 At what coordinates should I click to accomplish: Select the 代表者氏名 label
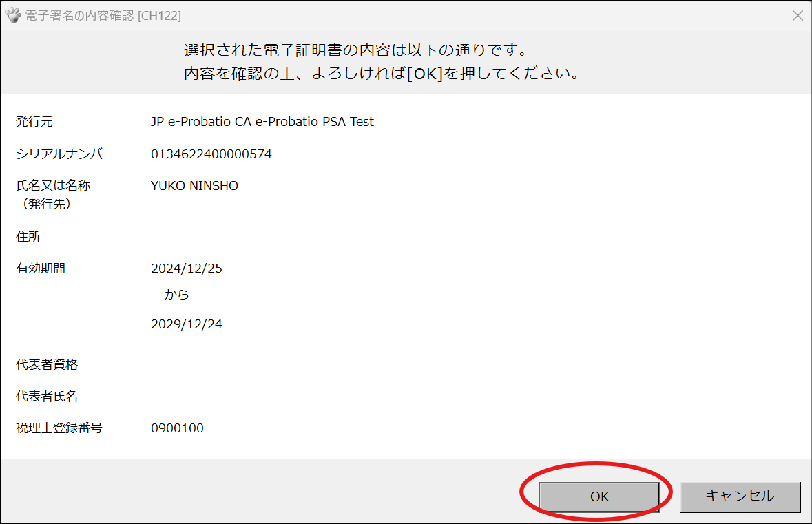[45, 396]
